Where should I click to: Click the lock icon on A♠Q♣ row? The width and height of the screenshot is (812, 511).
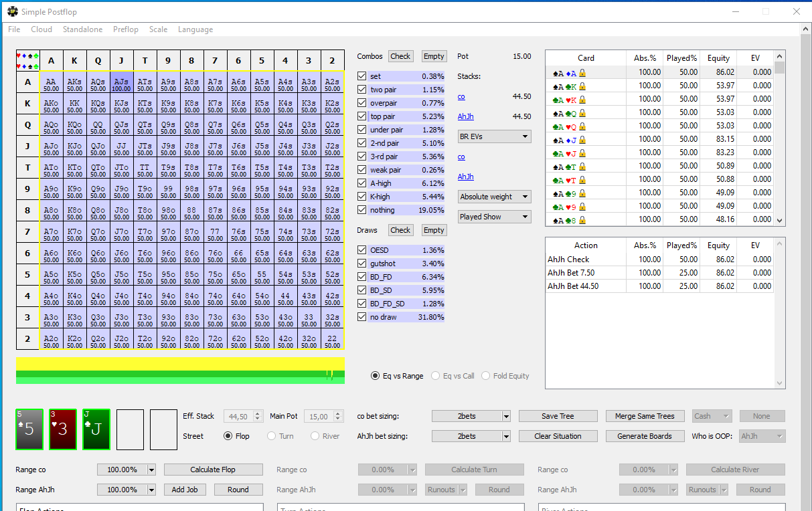tap(582, 112)
